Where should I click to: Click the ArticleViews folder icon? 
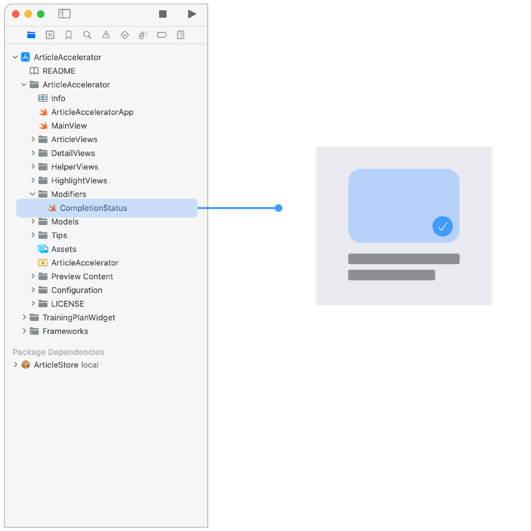(x=43, y=139)
